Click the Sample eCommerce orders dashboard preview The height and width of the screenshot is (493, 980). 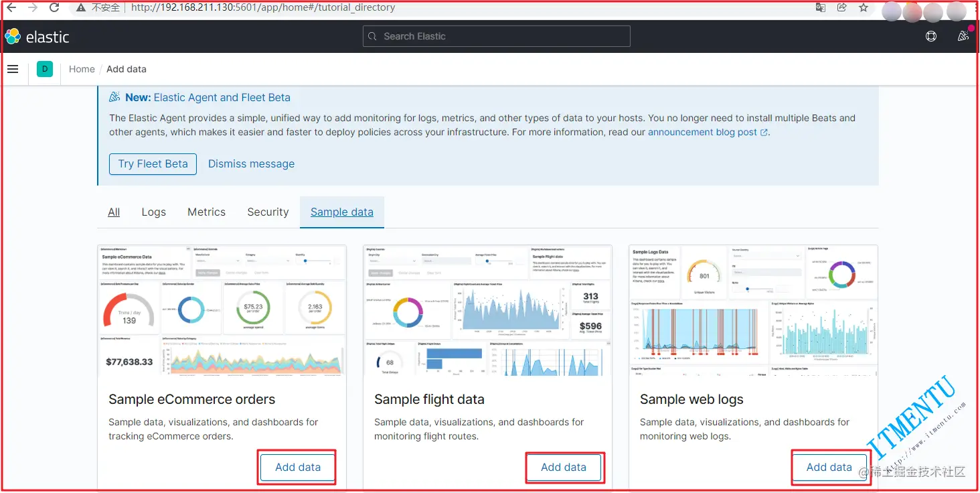[222, 310]
